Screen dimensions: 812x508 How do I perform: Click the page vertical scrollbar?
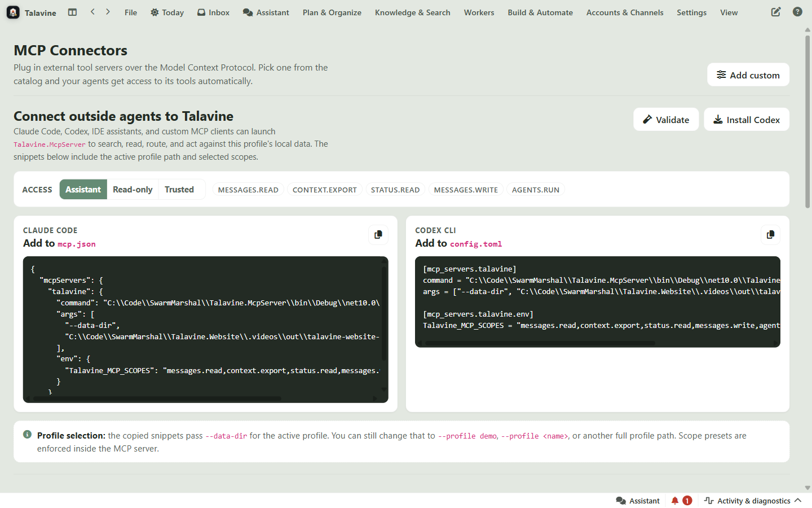[x=807, y=122]
